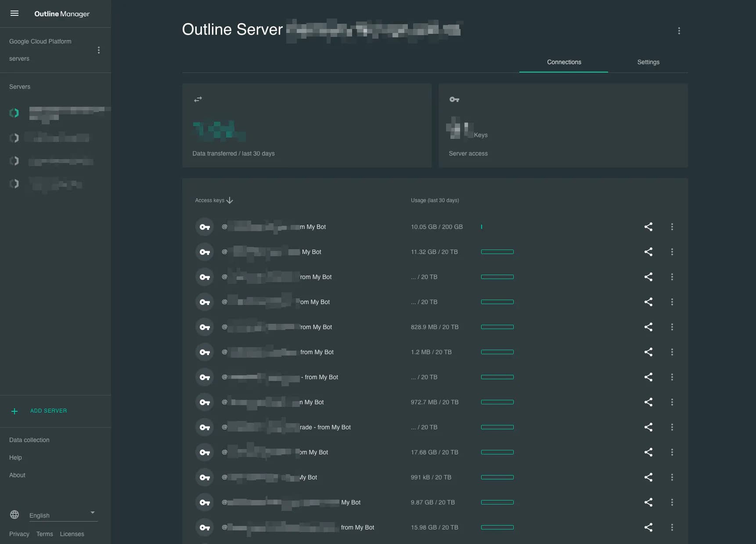Click the key icon of the 11.32 GB access key
The height and width of the screenshot is (544, 756).
click(x=204, y=252)
